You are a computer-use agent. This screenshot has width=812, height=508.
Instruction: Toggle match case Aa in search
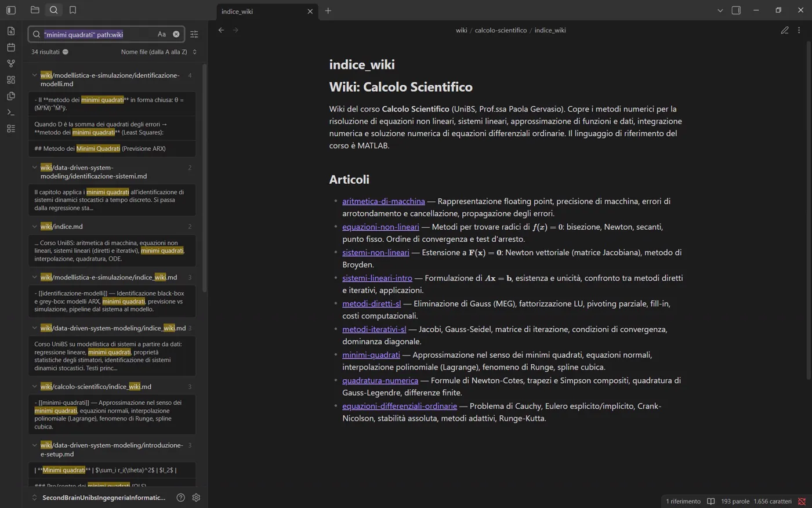pyautogui.click(x=162, y=34)
